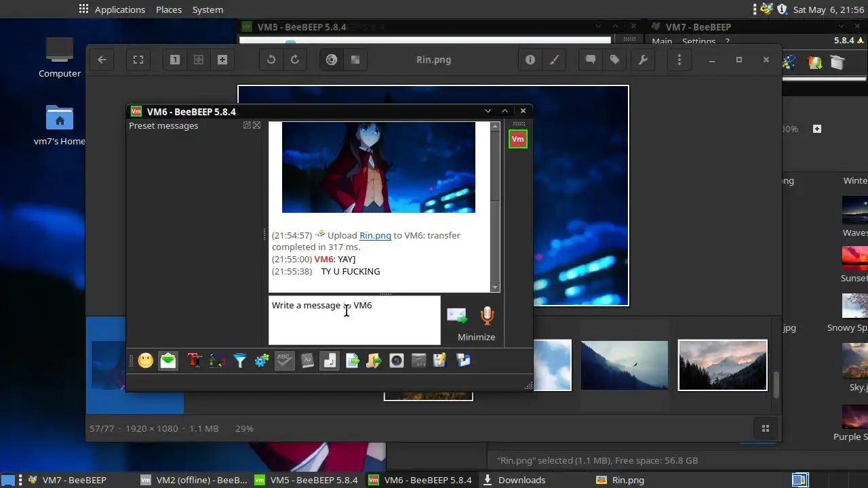Click the Minimize label under the microphone

tap(476, 337)
